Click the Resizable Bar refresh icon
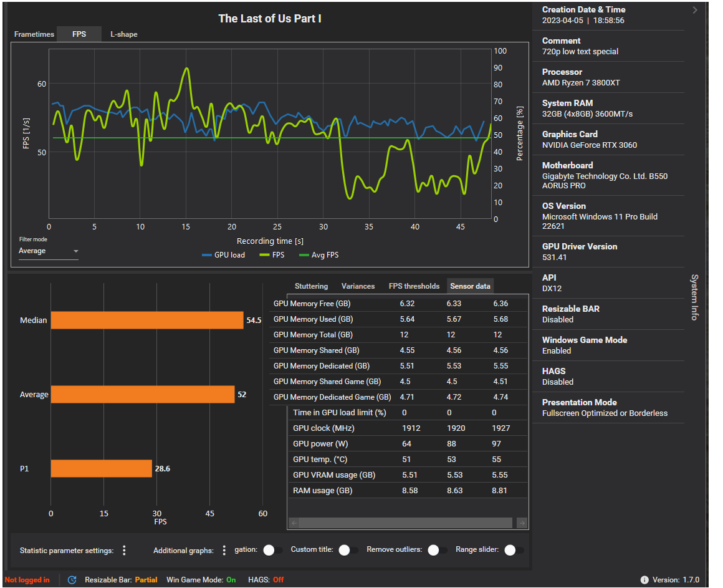 pos(72,580)
